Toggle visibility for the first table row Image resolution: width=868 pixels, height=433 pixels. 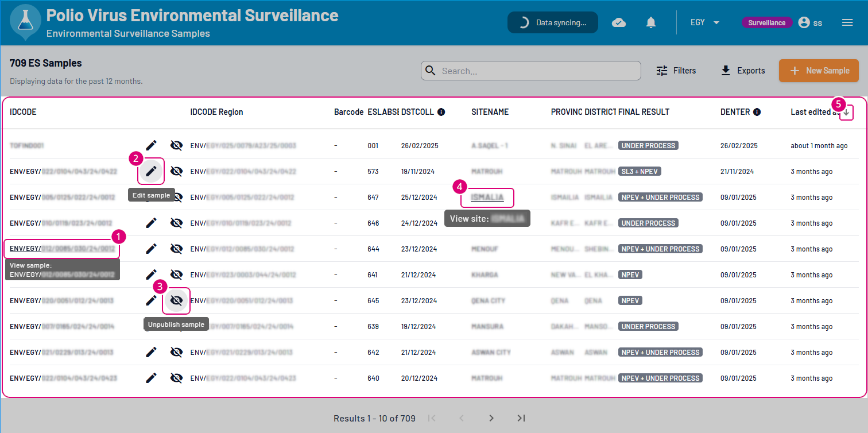coord(177,145)
